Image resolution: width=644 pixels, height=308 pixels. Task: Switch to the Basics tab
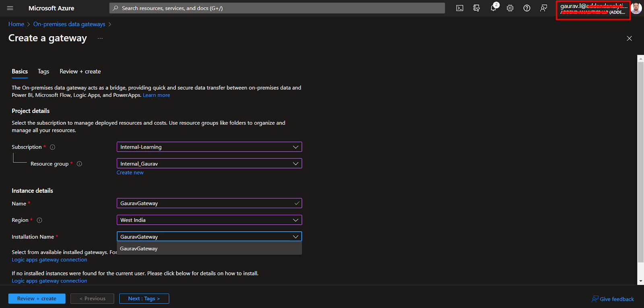pos(20,72)
